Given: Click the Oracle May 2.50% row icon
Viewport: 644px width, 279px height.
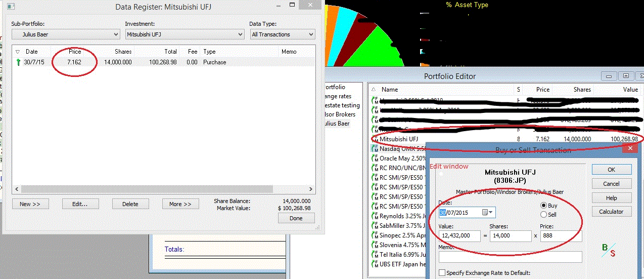Looking at the screenshot, I should [x=375, y=158].
